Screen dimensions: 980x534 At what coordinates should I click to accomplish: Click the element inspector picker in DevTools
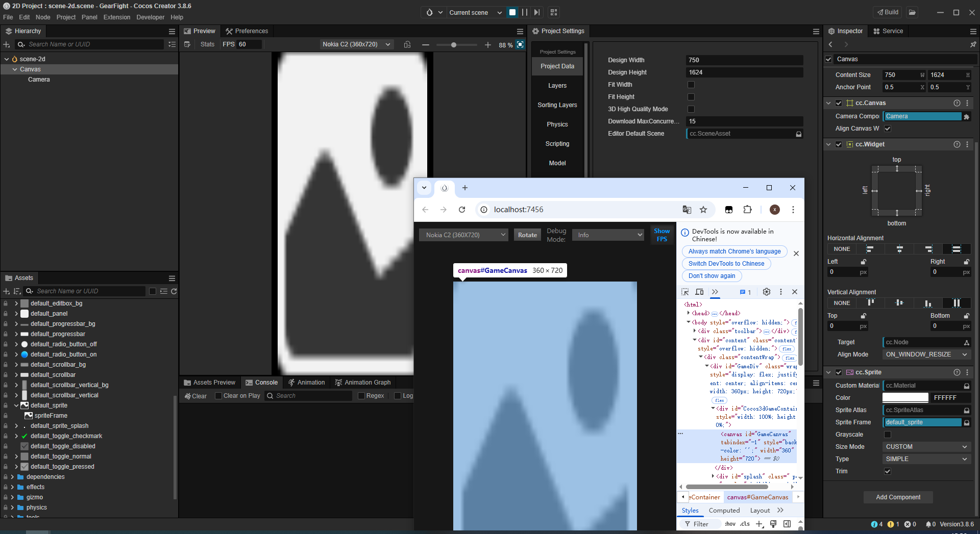[685, 292]
